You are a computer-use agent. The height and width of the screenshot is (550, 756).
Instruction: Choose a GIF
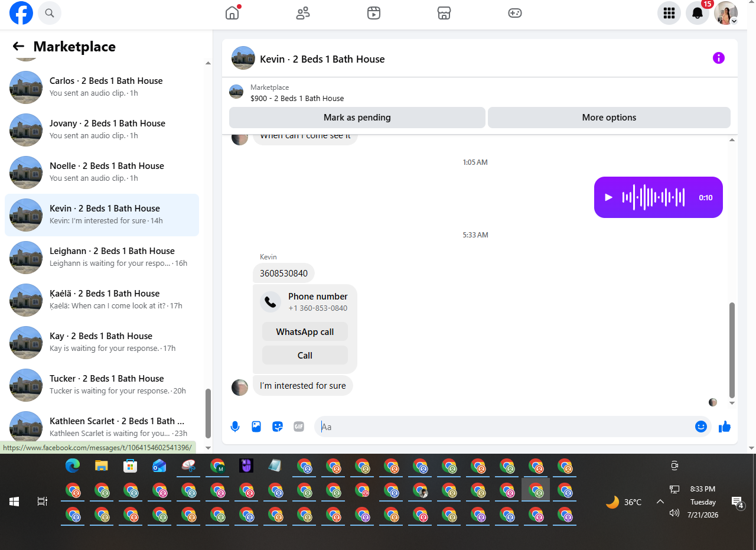click(299, 427)
